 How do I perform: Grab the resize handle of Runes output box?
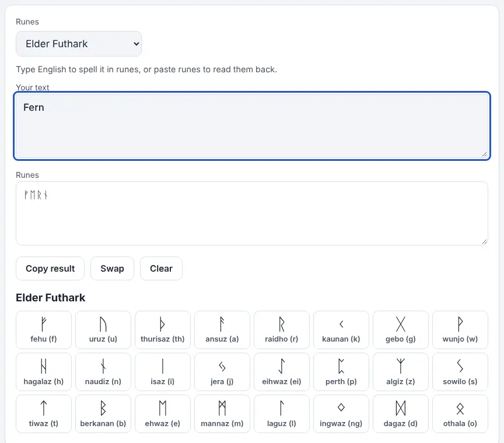(x=484, y=241)
